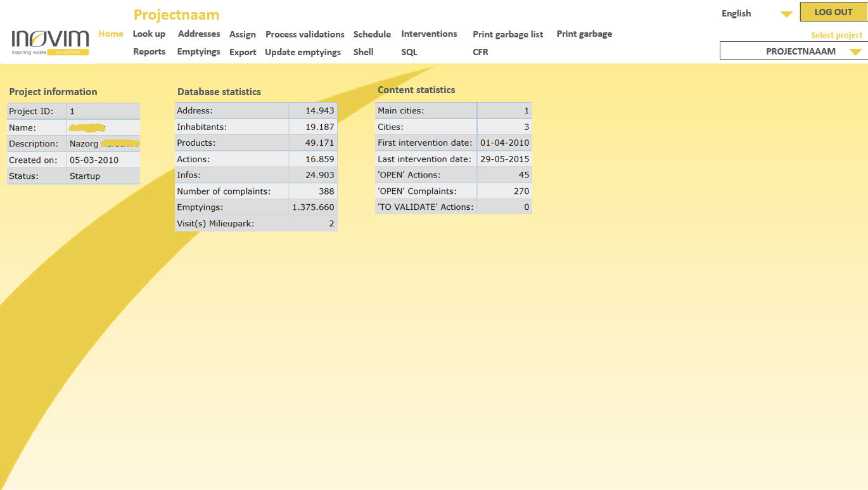Open the Shell menu item
The width and height of the screenshot is (868, 490).
pyautogui.click(x=364, y=52)
